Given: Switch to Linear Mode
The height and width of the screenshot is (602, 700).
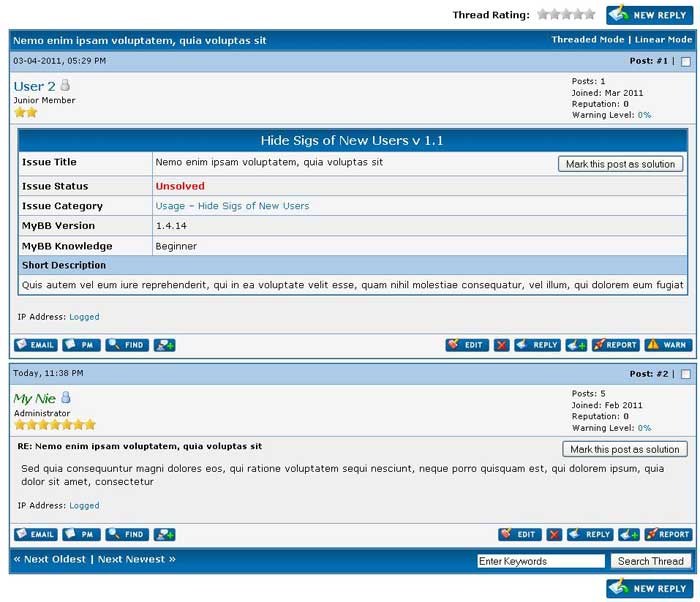Looking at the screenshot, I should pos(663,40).
